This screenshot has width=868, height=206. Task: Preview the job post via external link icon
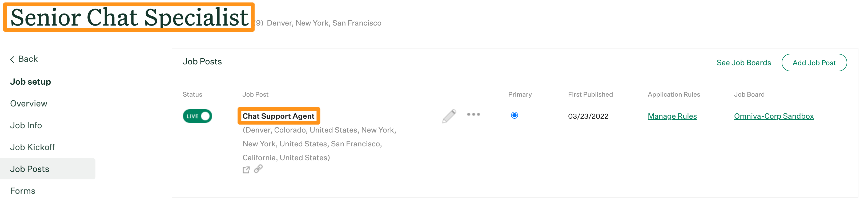(x=246, y=169)
